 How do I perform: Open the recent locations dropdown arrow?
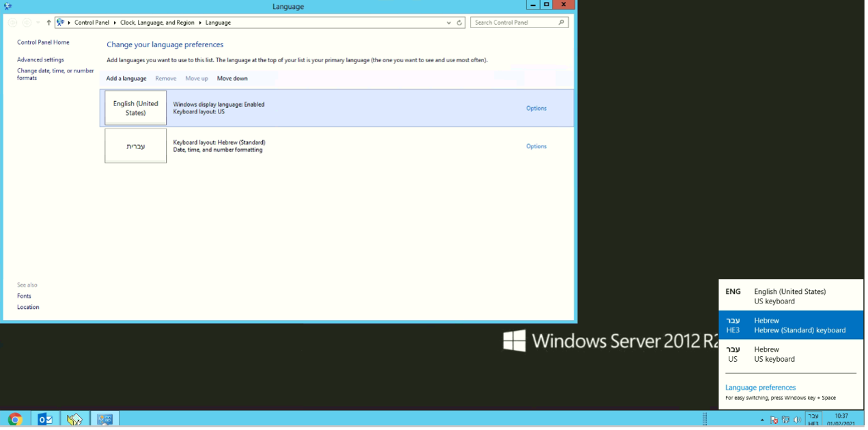[x=38, y=23]
